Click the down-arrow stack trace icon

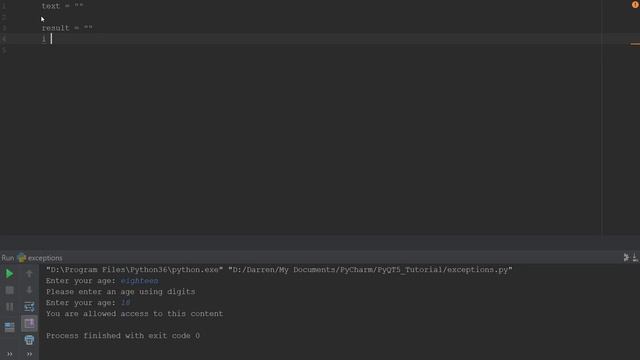(x=29, y=290)
